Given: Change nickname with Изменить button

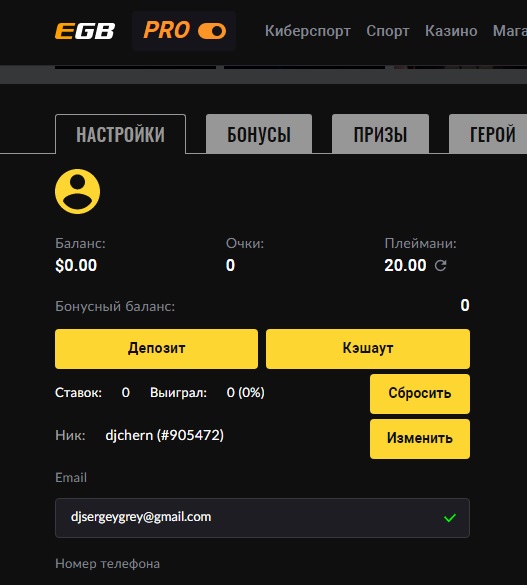Looking at the screenshot, I should [420, 439].
